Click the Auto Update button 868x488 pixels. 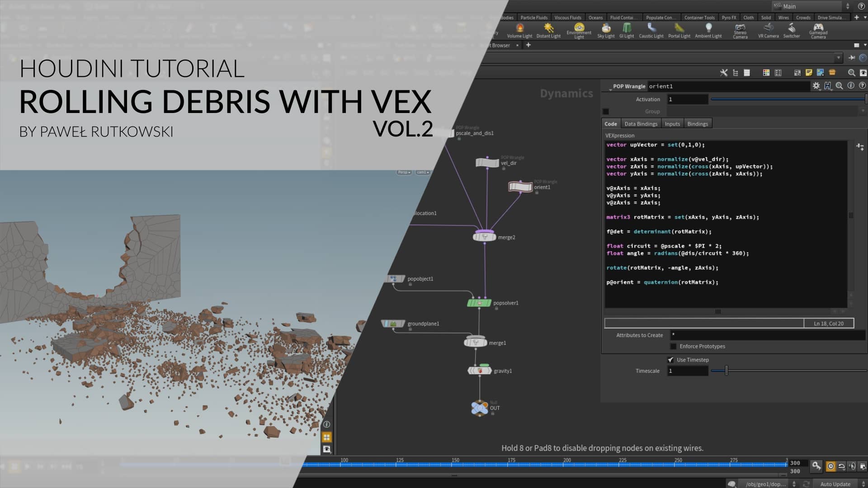click(x=835, y=484)
